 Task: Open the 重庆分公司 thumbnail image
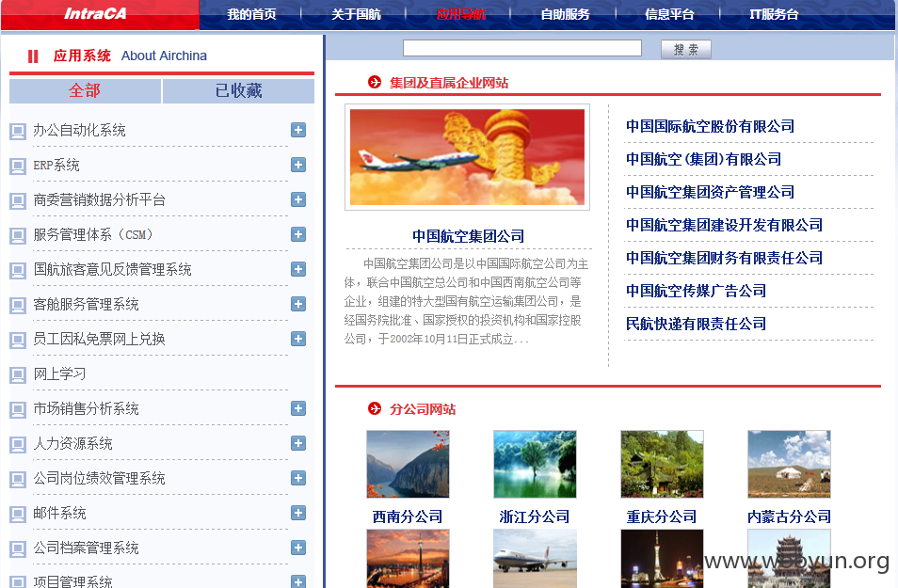click(662, 465)
